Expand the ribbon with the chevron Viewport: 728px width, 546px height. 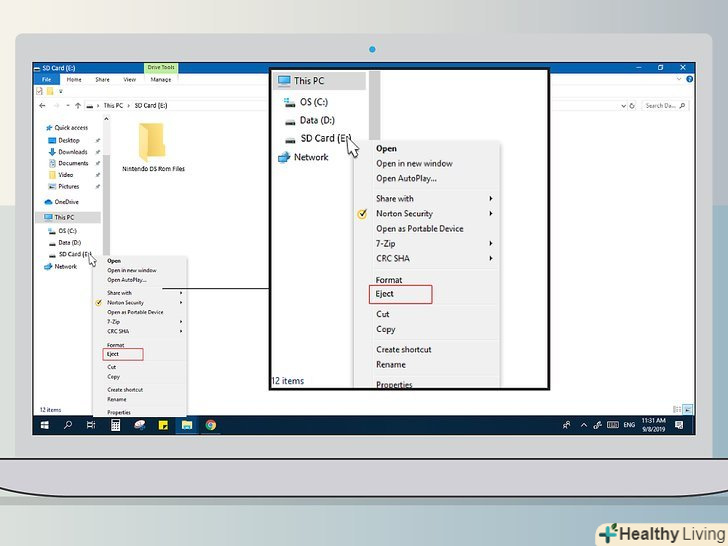tap(679, 79)
